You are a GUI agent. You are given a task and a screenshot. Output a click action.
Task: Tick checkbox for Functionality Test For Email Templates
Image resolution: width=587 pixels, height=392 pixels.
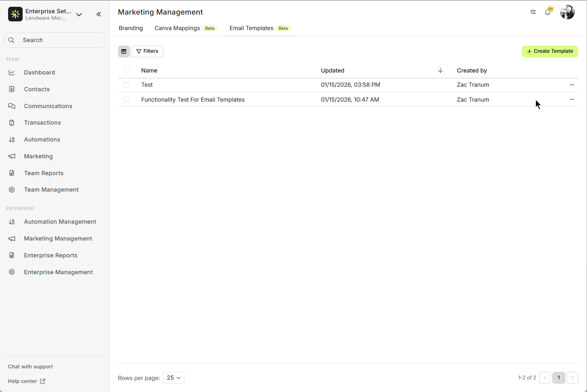pos(127,100)
